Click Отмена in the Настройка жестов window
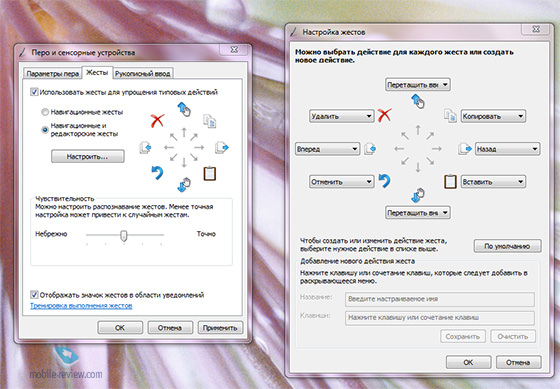Viewport: 560px width, 389px height. (x=519, y=362)
